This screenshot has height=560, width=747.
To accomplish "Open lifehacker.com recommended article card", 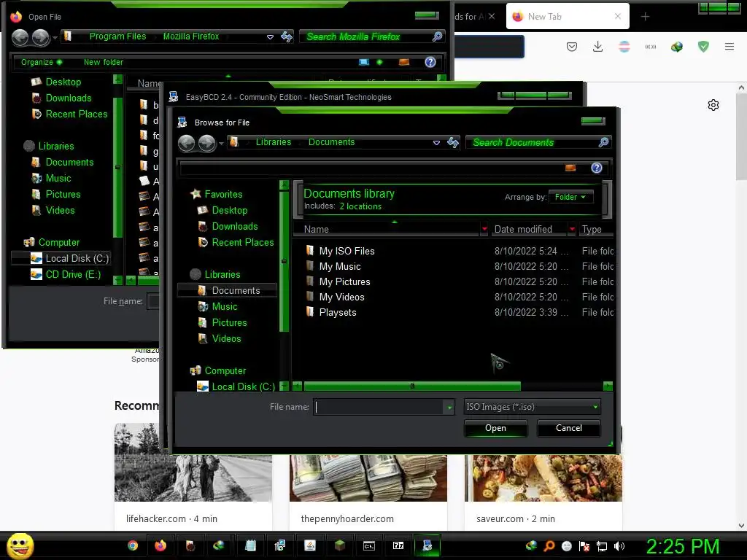I will (193, 476).
